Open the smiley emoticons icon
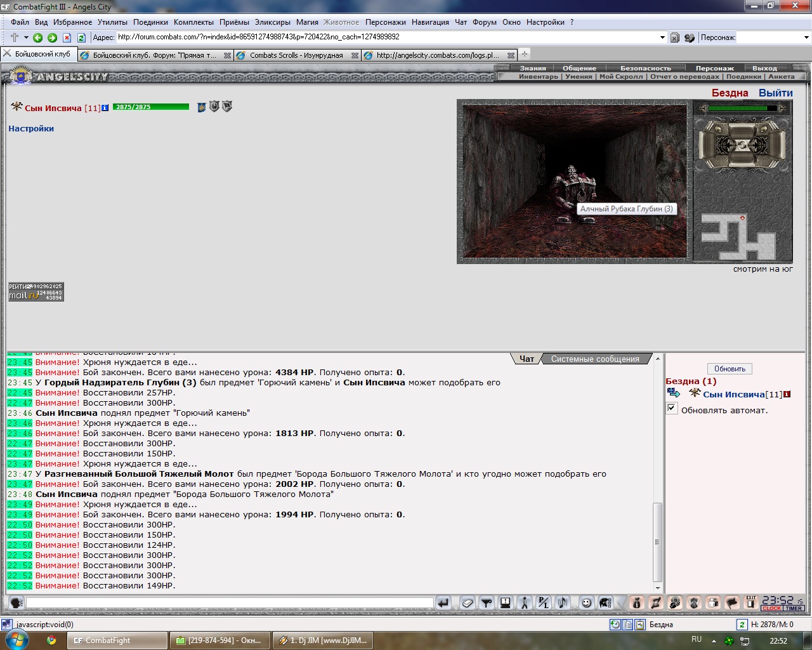This screenshot has width=812, height=650. (587, 602)
